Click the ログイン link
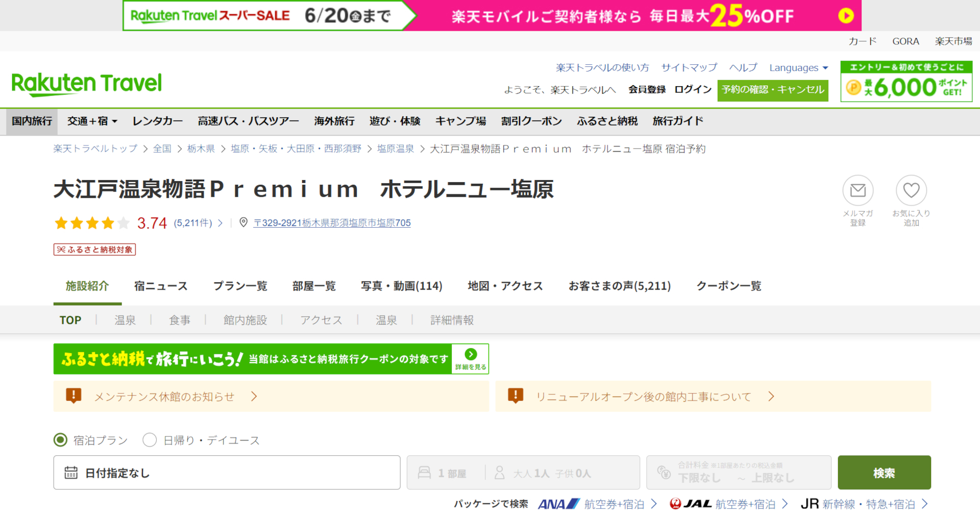The width and height of the screenshot is (980, 515). [693, 89]
